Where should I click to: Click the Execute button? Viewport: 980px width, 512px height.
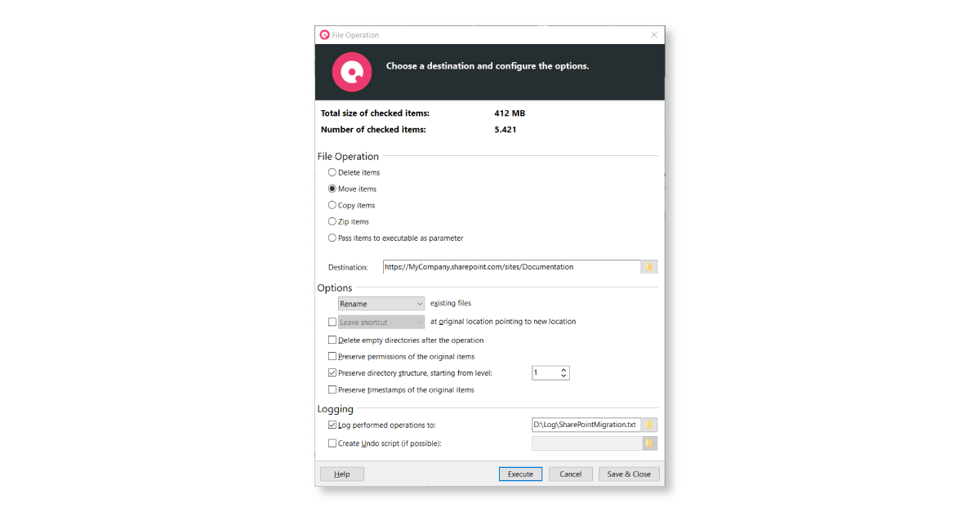[520, 474]
